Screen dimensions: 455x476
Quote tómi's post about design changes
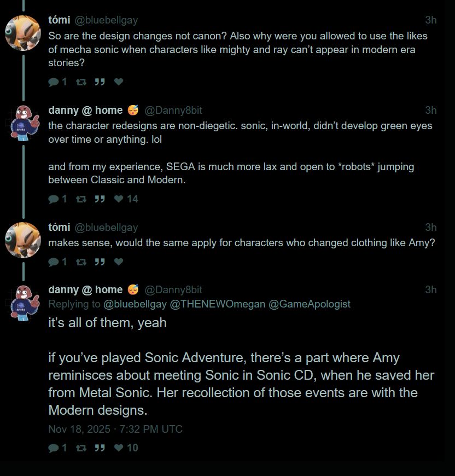pyautogui.click(x=100, y=82)
